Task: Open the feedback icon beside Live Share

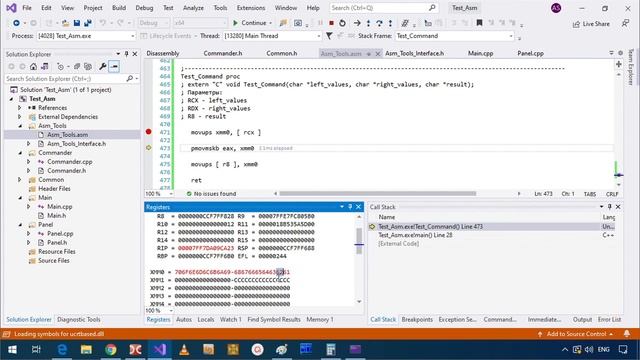Action: pyautogui.click(x=625, y=24)
